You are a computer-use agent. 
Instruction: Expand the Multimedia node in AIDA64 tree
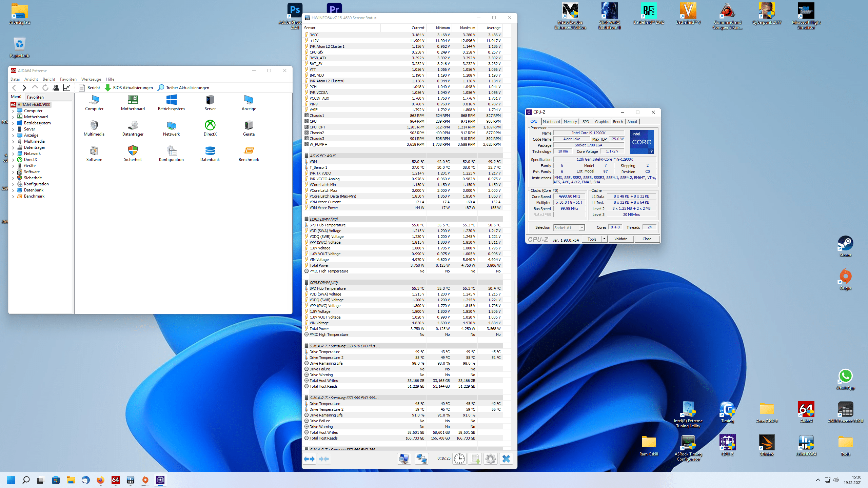coord(13,141)
